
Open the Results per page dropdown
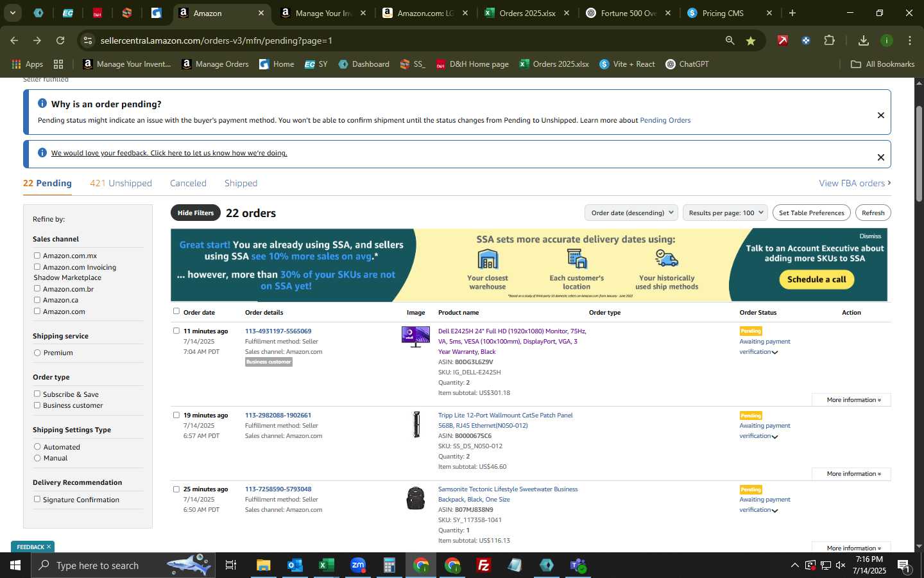pos(725,213)
